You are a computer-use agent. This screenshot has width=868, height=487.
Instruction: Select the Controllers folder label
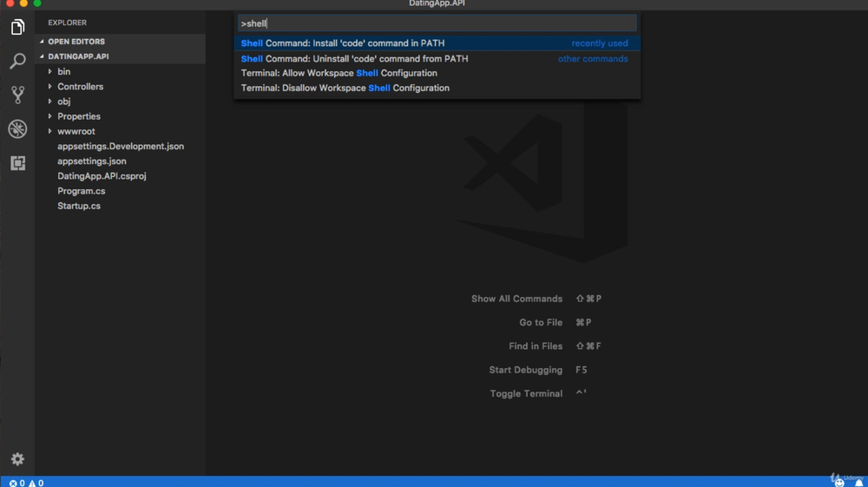(80, 86)
